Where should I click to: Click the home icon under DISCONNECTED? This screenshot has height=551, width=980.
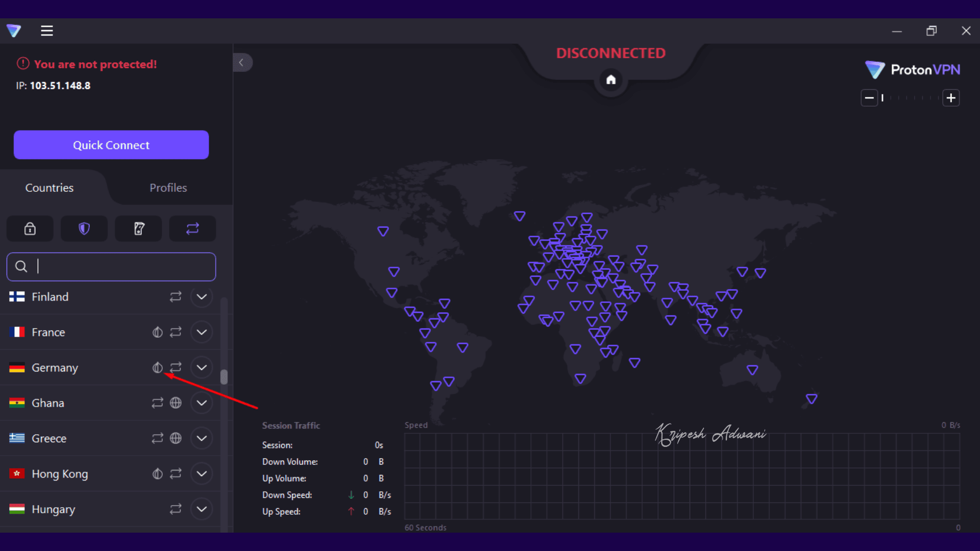[611, 80]
